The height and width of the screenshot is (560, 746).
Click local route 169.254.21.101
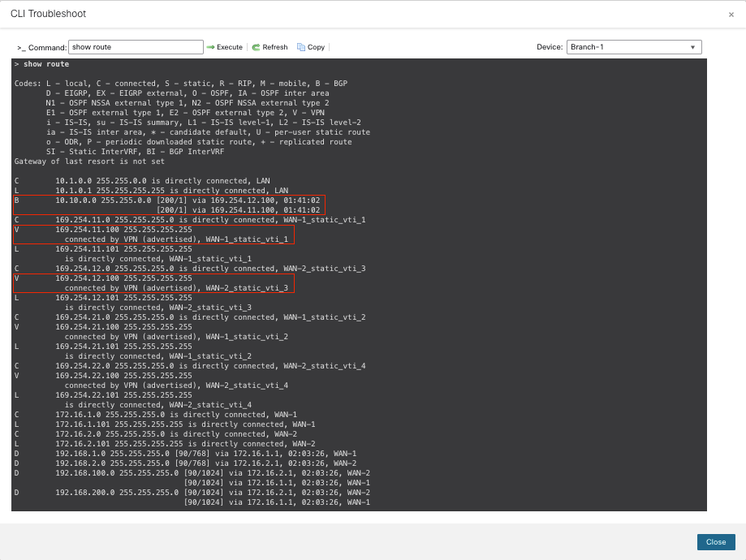103,347
